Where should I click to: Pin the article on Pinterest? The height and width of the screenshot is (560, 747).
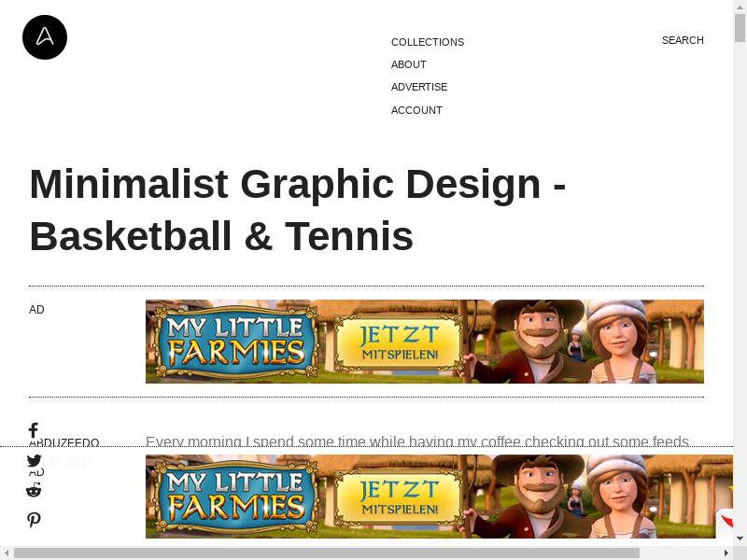34,520
